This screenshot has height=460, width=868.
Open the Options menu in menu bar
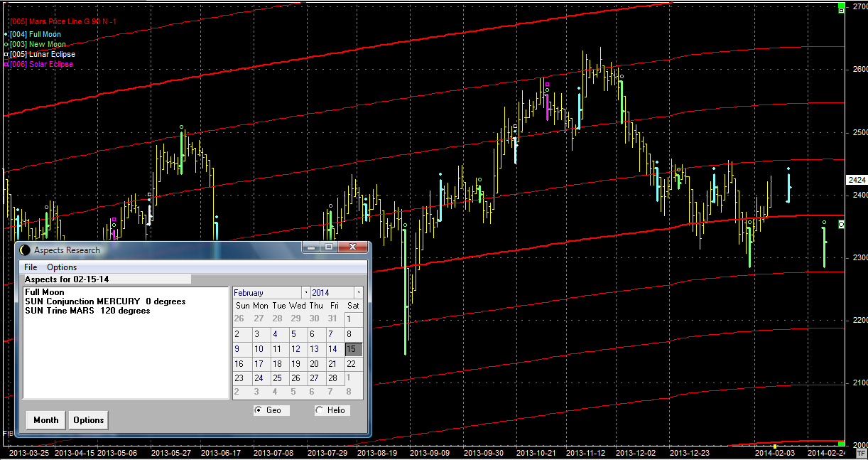click(62, 267)
